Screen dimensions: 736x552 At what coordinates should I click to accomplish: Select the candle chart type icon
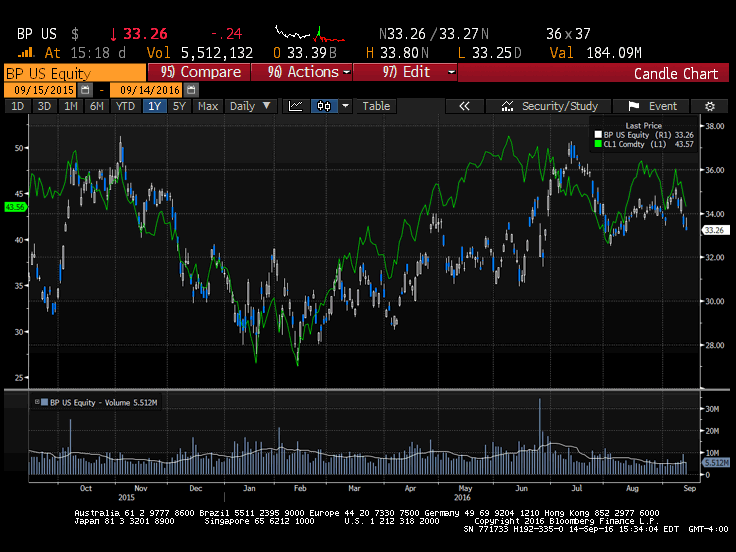click(324, 106)
